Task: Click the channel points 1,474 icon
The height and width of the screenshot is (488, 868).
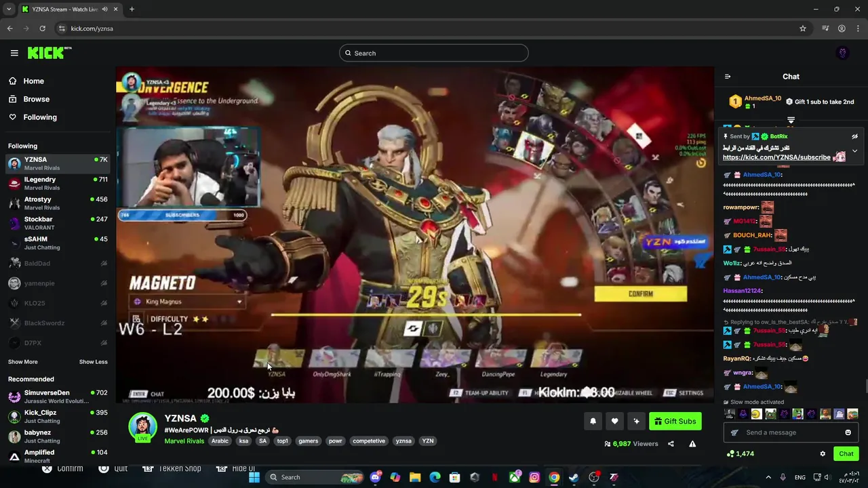Action: click(730, 453)
